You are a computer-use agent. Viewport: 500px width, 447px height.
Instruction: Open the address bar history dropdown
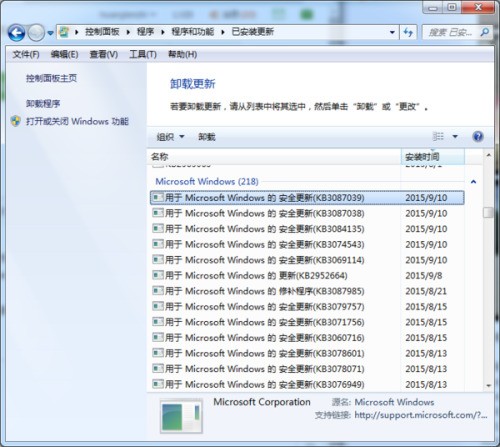tap(392, 32)
